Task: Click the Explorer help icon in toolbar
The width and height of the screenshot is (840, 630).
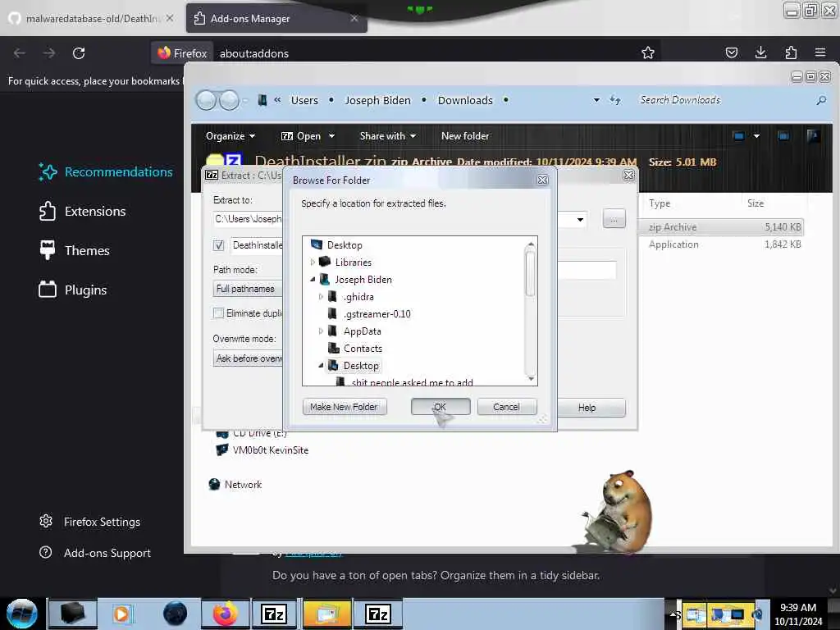Action: (x=813, y=136)
